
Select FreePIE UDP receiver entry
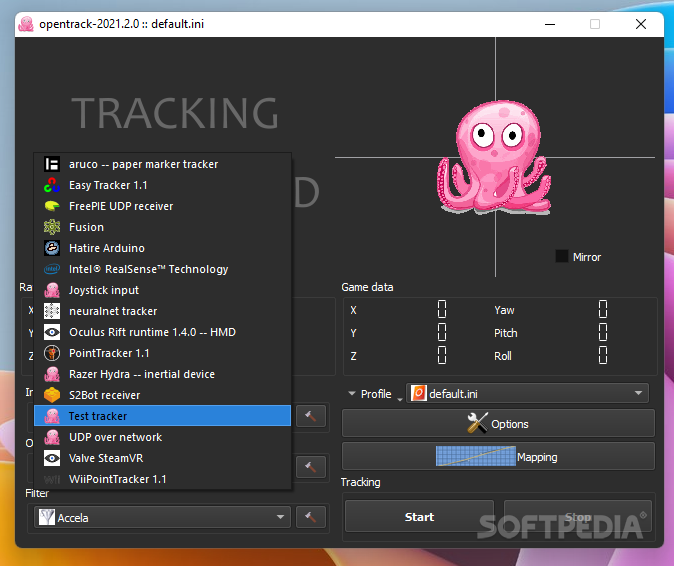tap(162, 206)
